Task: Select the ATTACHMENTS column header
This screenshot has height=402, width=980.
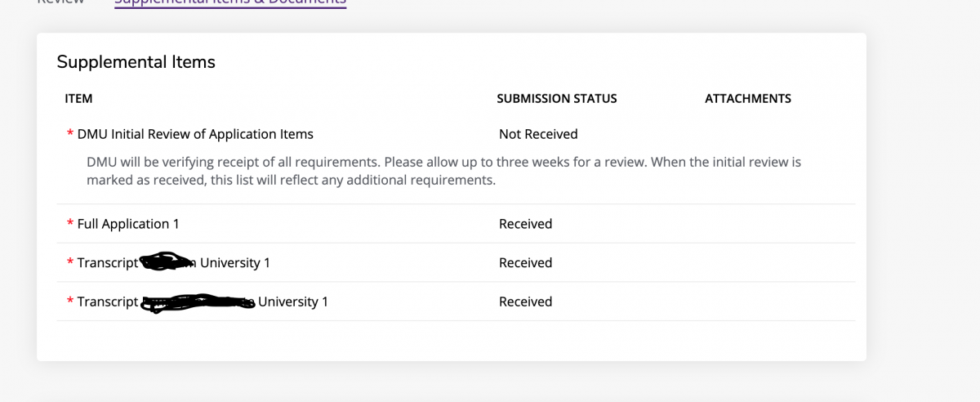Action: (748, 99)
